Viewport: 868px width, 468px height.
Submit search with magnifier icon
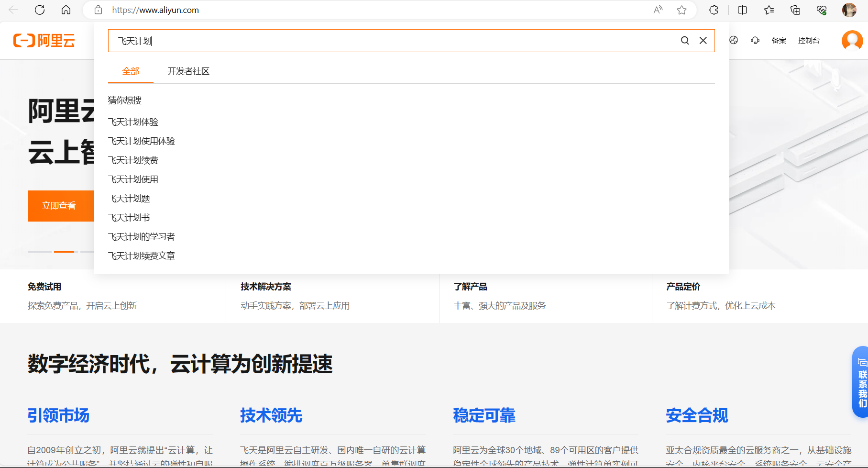[685, 41]
